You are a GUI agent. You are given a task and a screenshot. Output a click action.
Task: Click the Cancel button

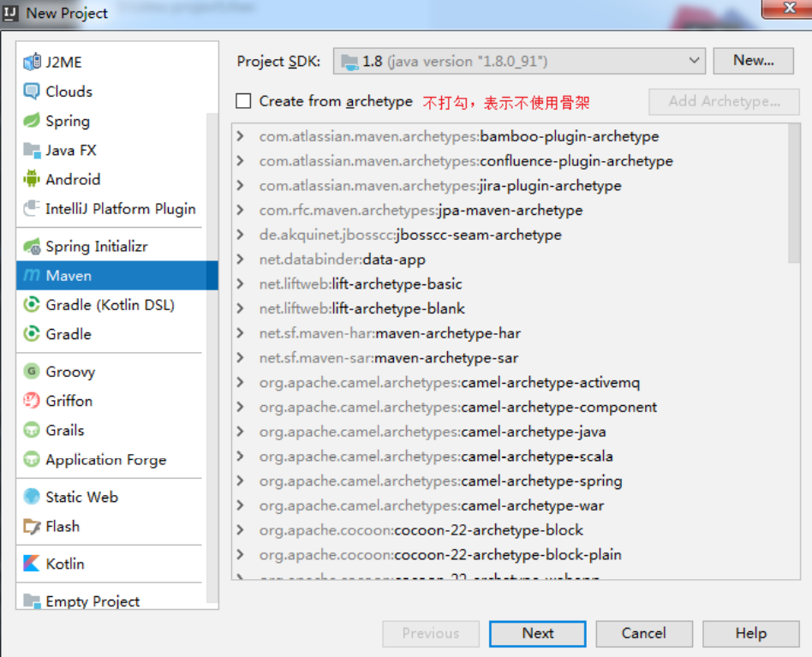tap(644, 633)
